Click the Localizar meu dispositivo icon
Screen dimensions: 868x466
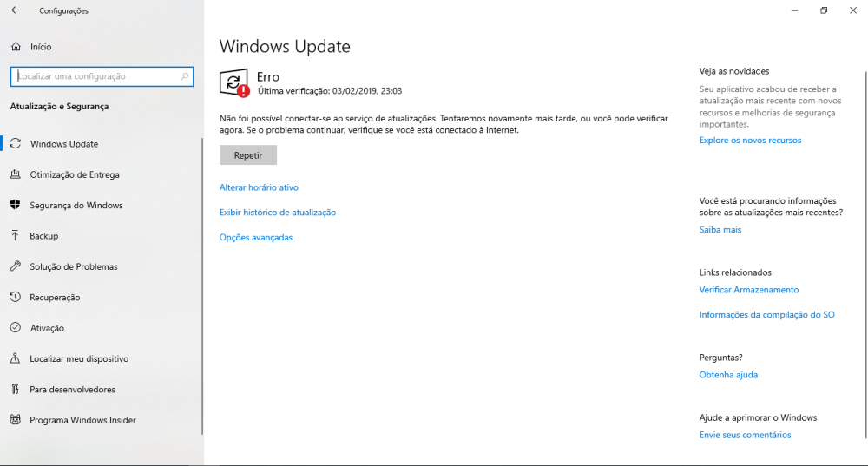[x=16, y=358]
